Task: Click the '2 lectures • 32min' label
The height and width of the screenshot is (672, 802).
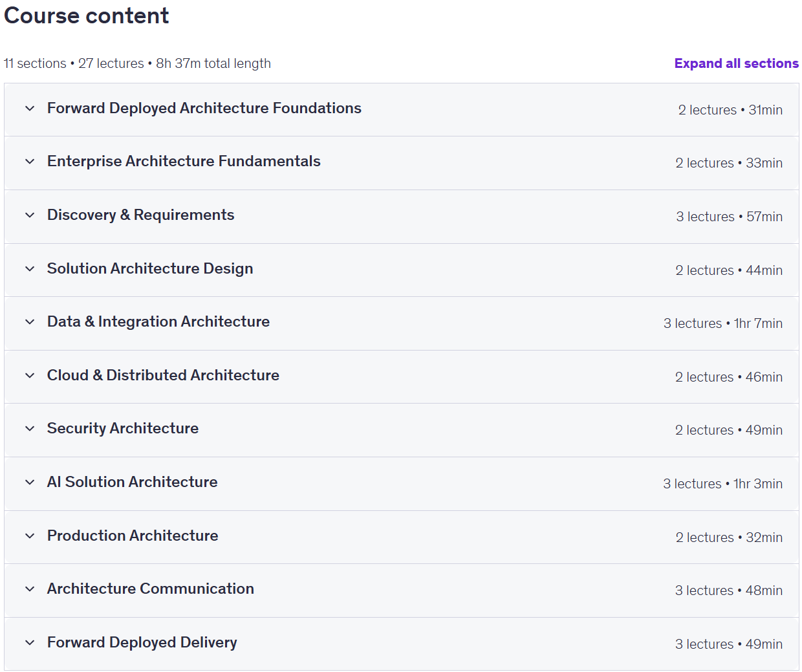Action: (729, 537)
